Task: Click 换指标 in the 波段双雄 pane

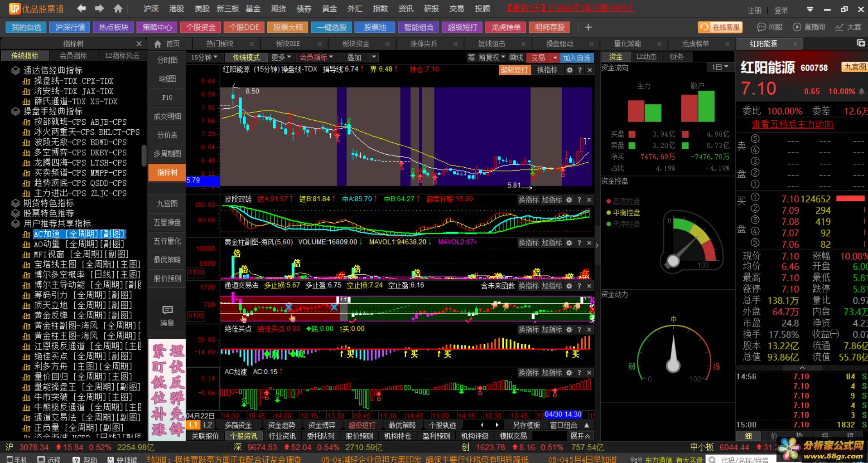Action: click(x=528, y=200)
